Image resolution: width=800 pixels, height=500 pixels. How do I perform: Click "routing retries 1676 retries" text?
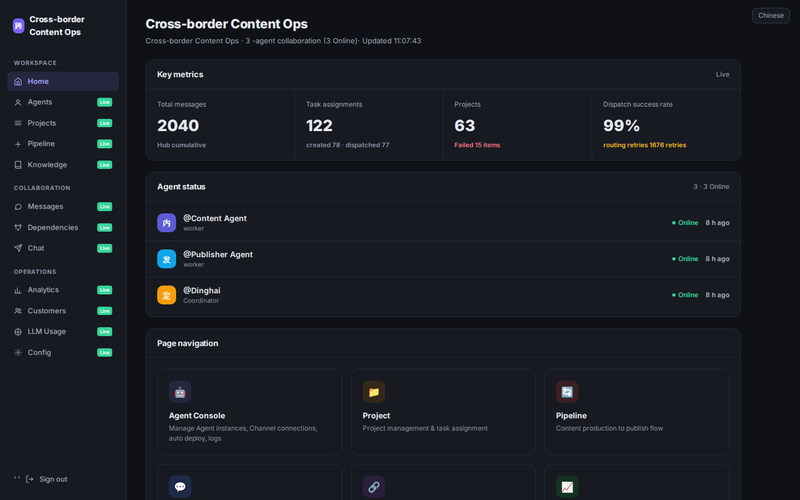644,145
